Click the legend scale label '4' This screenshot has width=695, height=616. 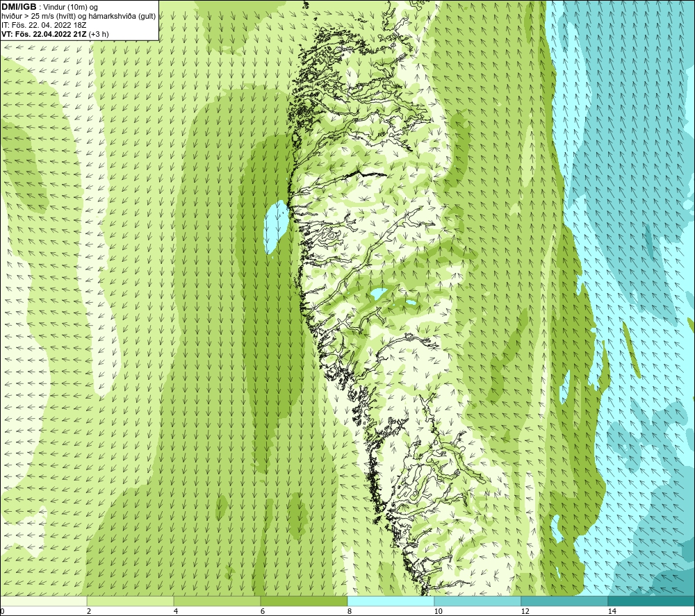[176, 612]
